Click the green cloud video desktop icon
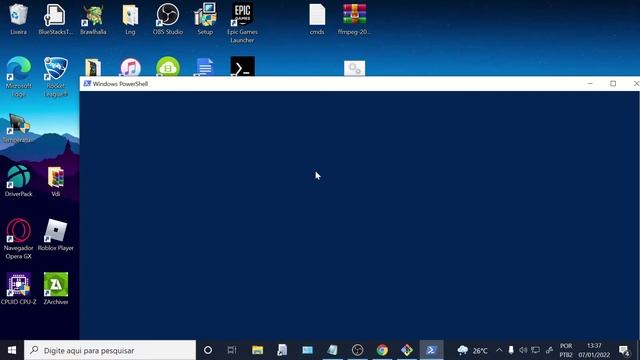This screenshot has height=360, width=640. (x=168, y=67)
